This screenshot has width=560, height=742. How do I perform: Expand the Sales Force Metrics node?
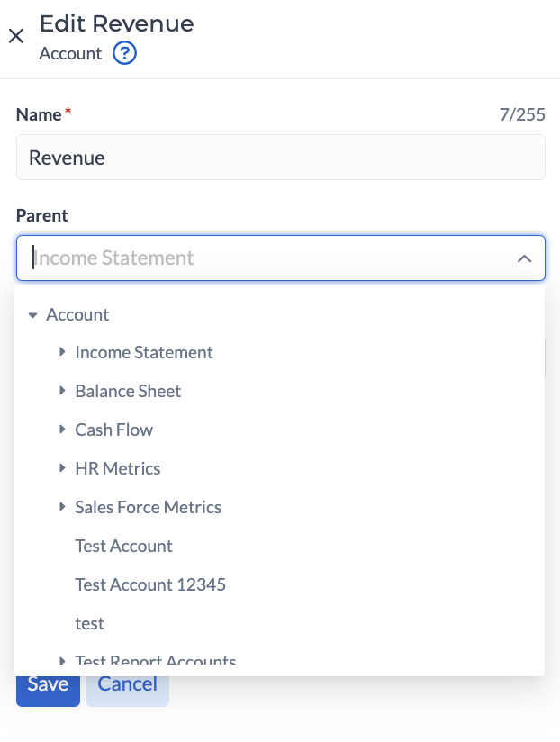(x=62, y=507)
